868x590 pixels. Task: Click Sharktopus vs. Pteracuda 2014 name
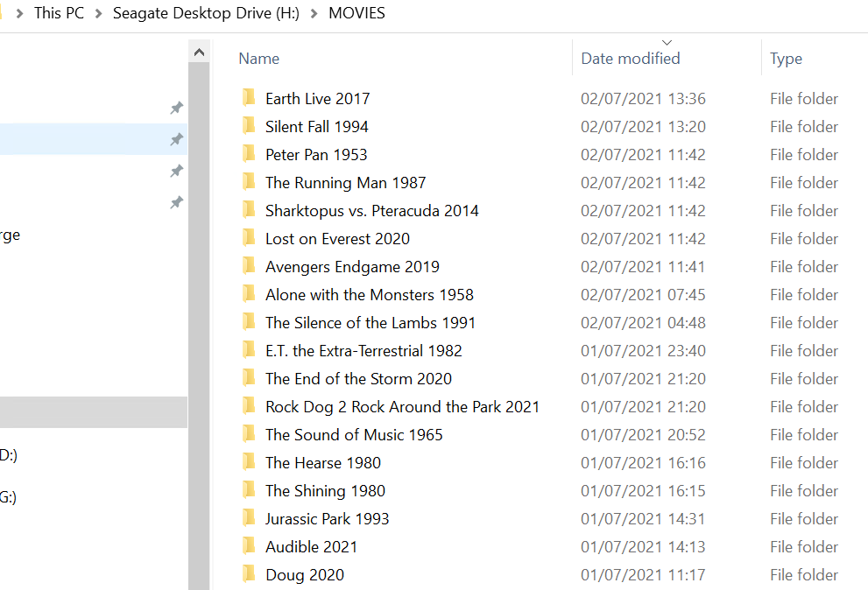[x=372, y=211]
